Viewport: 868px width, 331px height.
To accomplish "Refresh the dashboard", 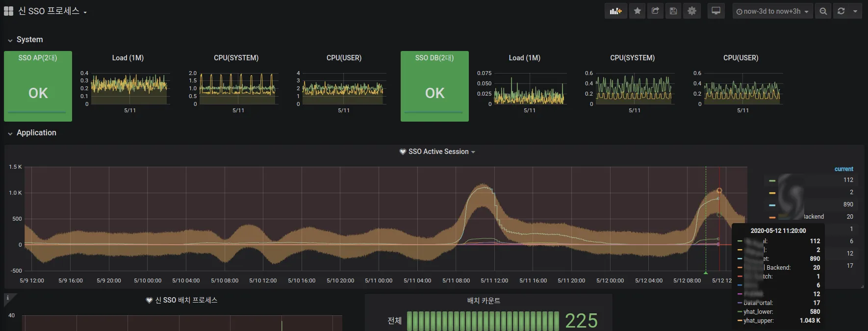I will coord(841,11).
